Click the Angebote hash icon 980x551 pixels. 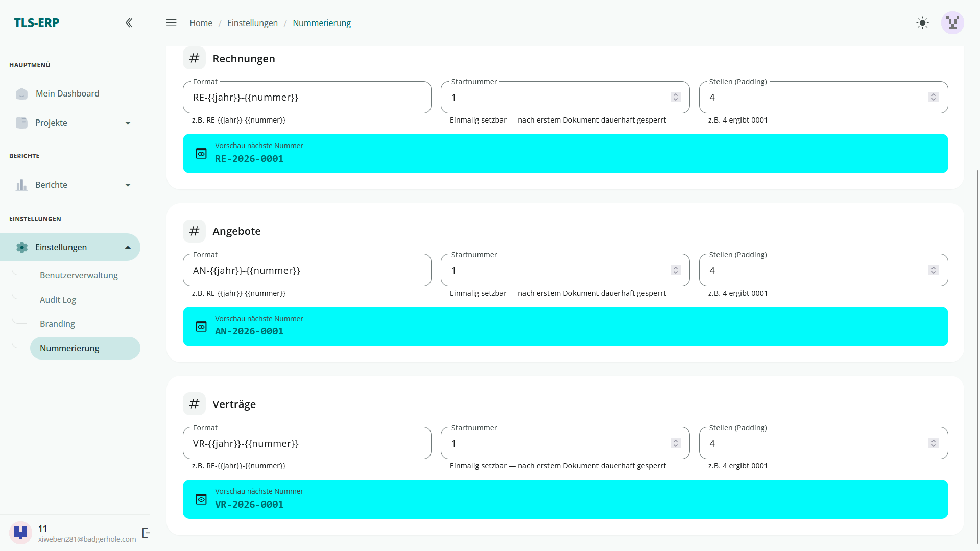point(194,231)
